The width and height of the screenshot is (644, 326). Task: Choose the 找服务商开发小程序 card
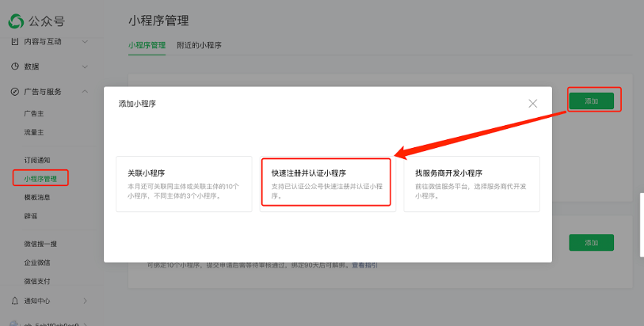pyautogui.click(x=472, y=184)
